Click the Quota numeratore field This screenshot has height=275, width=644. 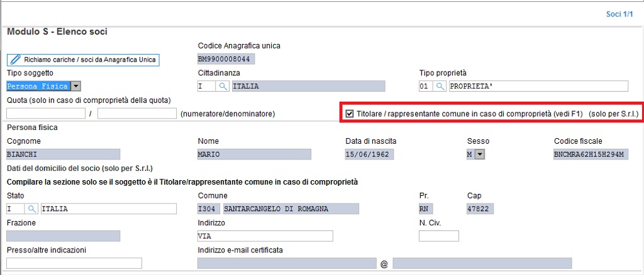pos(46,114)
